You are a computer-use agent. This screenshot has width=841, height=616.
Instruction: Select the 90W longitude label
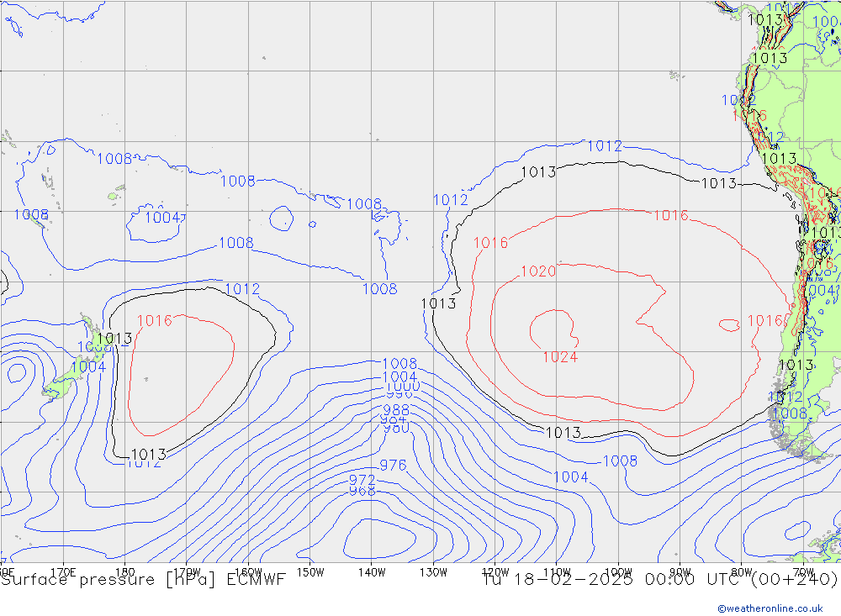click(x=680, y=572)
